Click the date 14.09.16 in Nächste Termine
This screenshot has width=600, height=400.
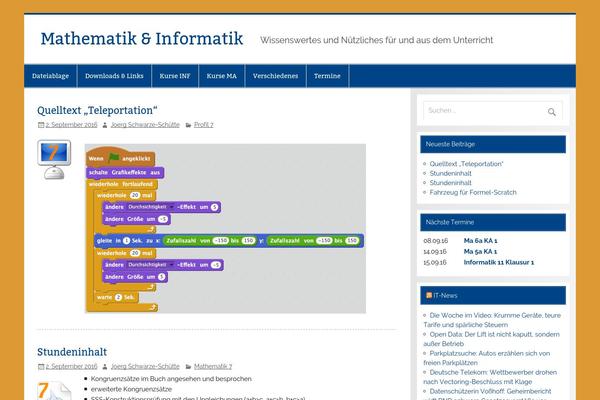click(x=435, y=251)
